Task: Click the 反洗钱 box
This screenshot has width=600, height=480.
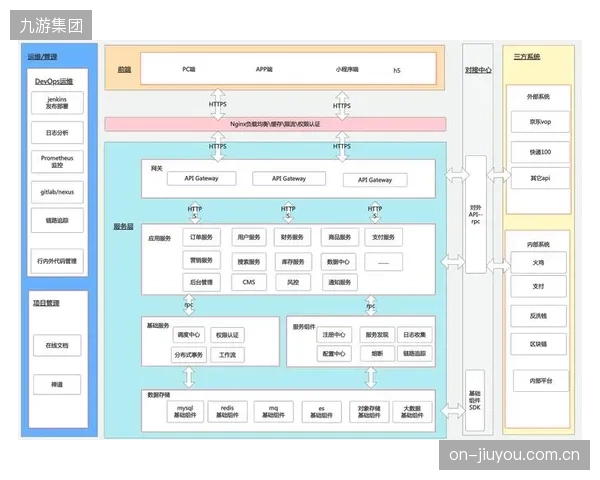Action: coord(538,316)
